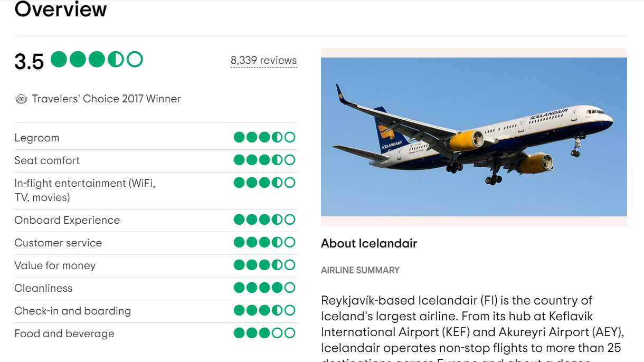Click the overall 3.5 bubble rating icons
644x362 pixels.
point(97,59)
